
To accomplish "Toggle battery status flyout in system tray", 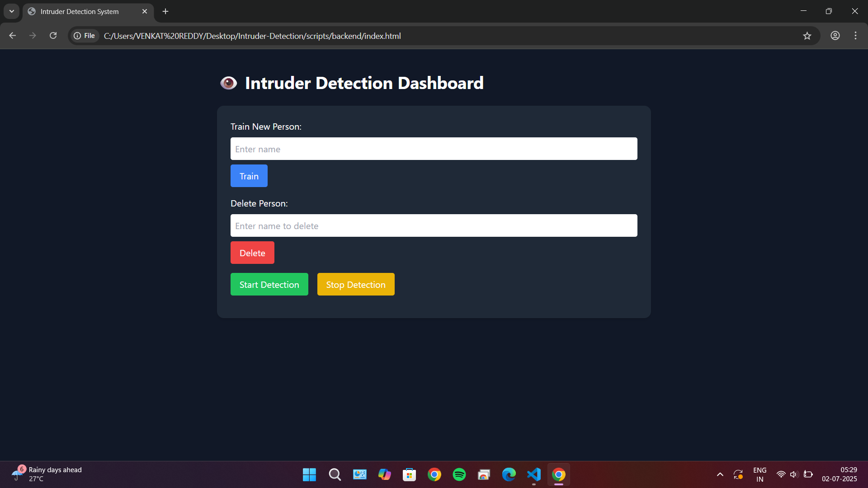I will pos(809,474).
